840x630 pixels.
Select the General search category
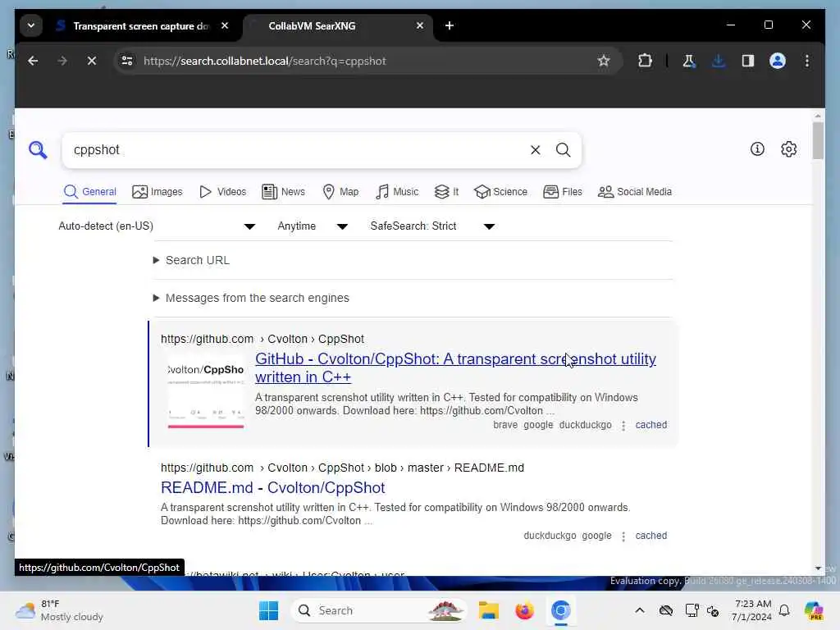coord(90,192)
